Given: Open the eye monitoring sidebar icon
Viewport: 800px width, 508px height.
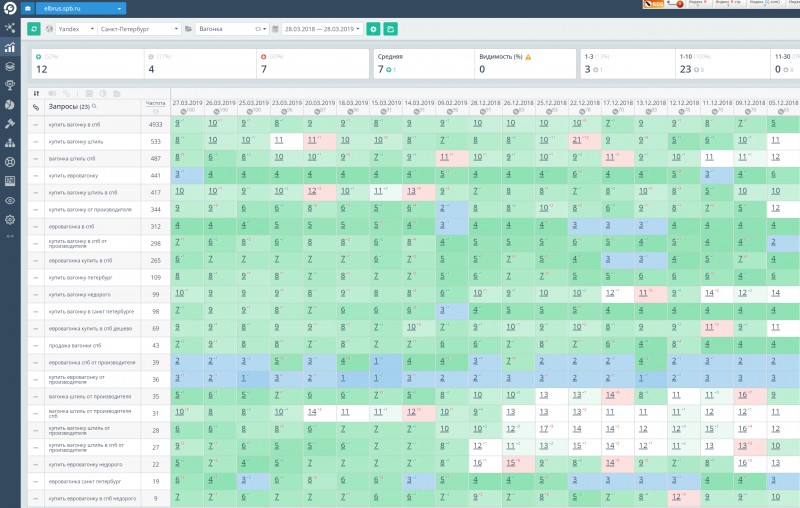Looking at the screenshot, I should (10, 200).
